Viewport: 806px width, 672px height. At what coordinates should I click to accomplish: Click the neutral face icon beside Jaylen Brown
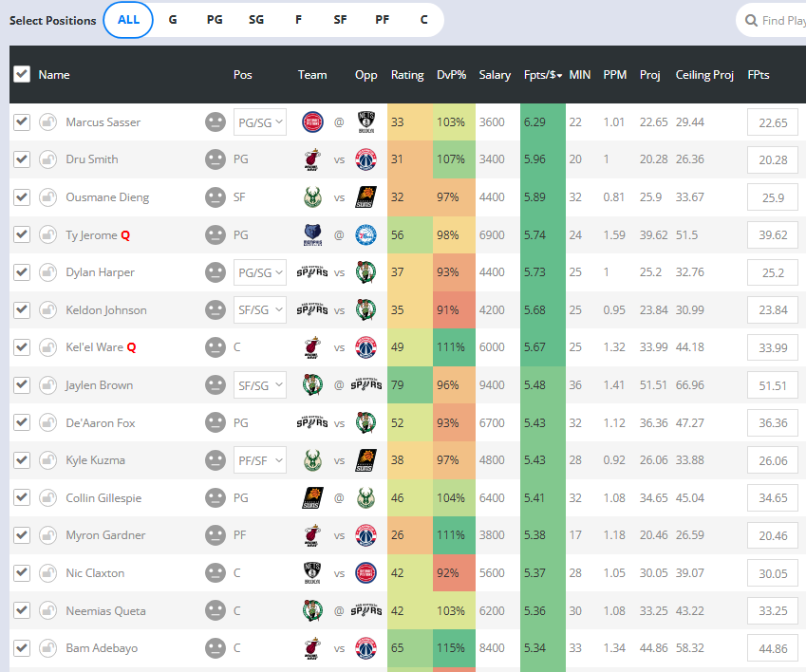point(216,385)
